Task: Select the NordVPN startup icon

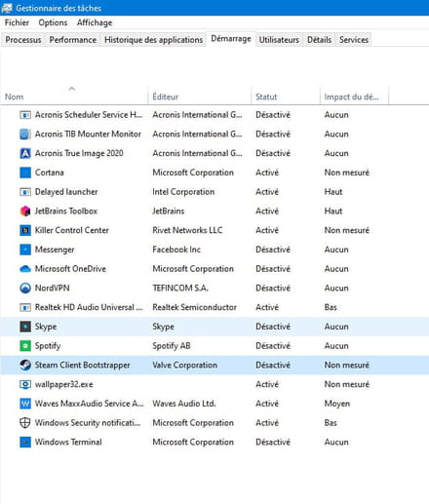Action: pos(25,288)
